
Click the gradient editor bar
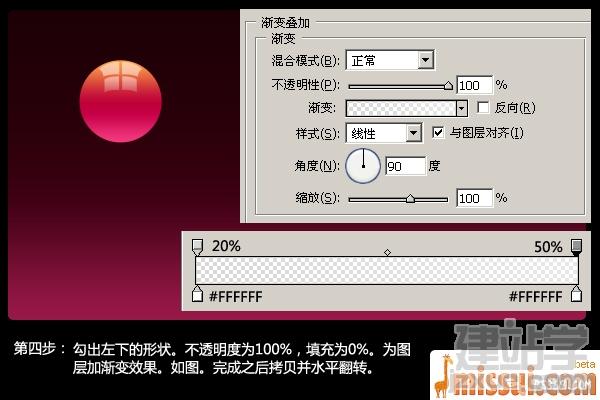coord(387,271)
